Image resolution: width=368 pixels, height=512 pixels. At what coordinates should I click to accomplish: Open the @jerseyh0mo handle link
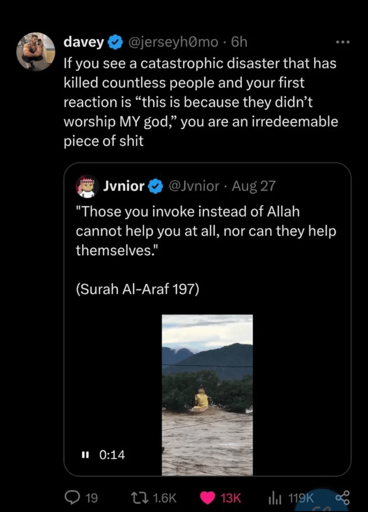click(x=173, y=42)
